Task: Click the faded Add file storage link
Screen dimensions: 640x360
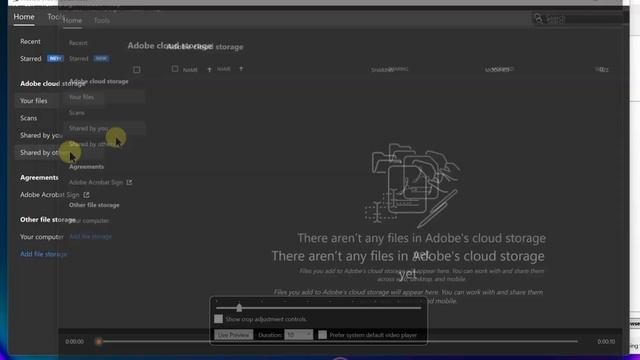Action: tap(91, 236)
